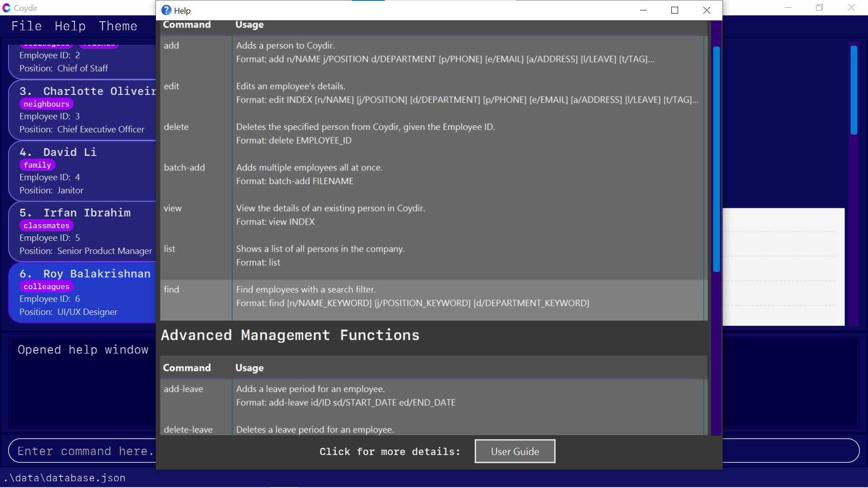Click the 'neighbours' tag label
Image resolution: width=868 pixels, height=488 pixels.
[46, 104]
